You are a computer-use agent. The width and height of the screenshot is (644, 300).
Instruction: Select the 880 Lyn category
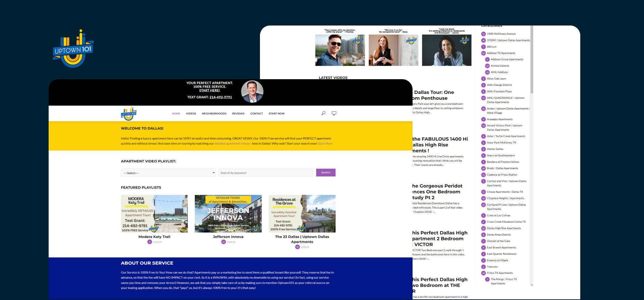pyautogui.click(x=492, y=47)
